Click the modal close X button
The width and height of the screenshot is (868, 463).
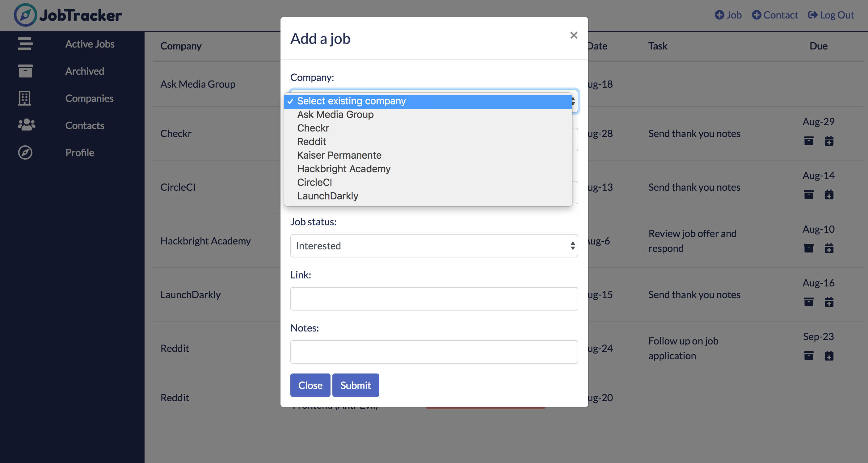click(574, 35)
